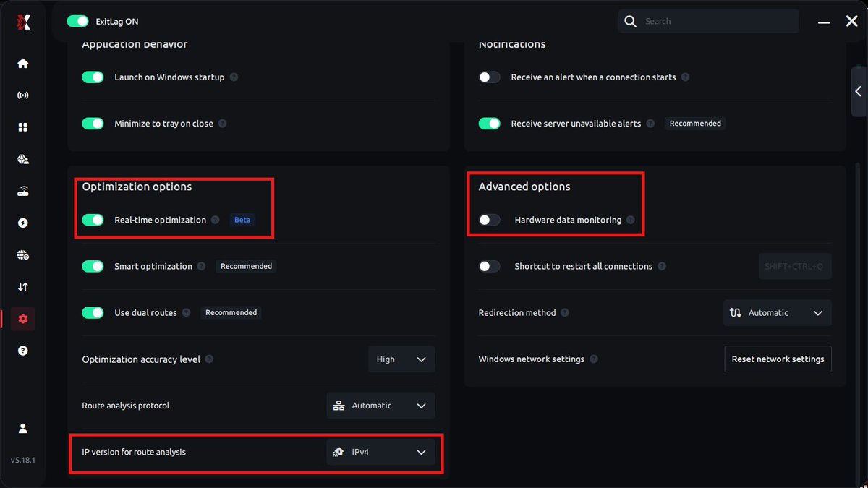This screenshot has height=488, width=868.
Task: Enable Hardware data monitoring
Action: [490, 220]
